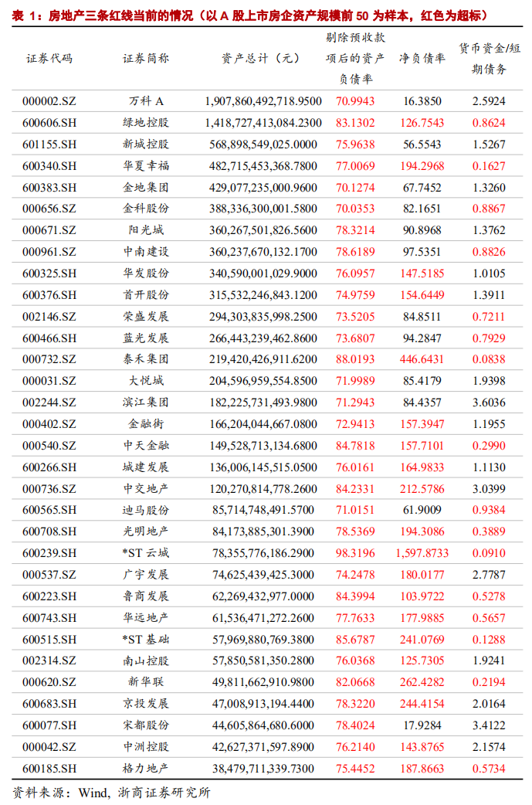The image size is (532, 805).
Task: Click company name 中天金融
Action: 146,445
